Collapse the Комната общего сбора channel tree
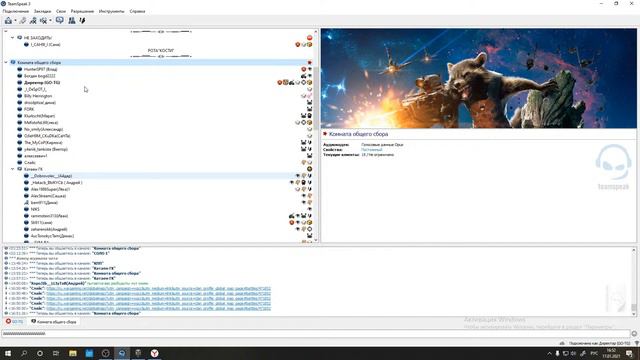640x360 pixels. [x=6, y=62]
